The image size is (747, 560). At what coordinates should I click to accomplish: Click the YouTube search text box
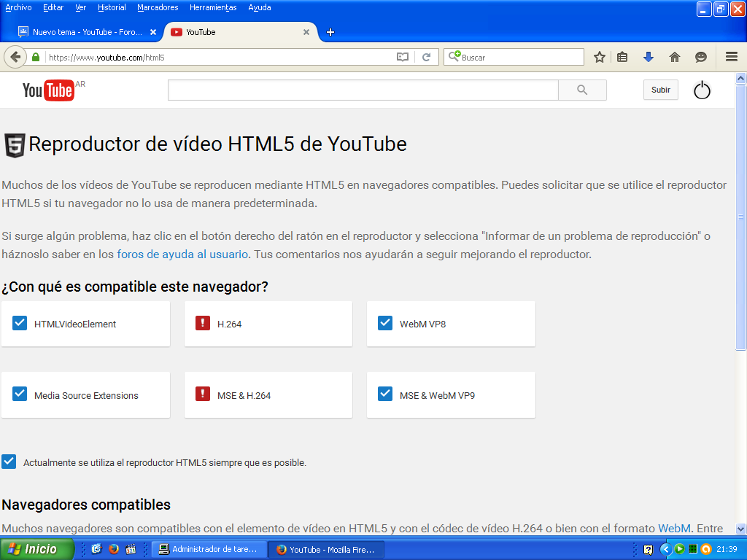[x=363, y=90]
